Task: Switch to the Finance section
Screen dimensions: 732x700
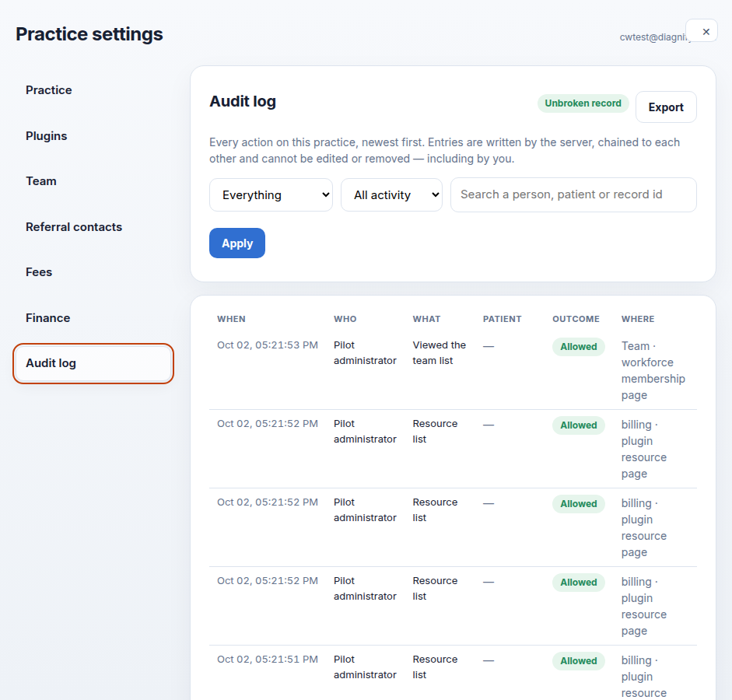Action: pos(93,318)
